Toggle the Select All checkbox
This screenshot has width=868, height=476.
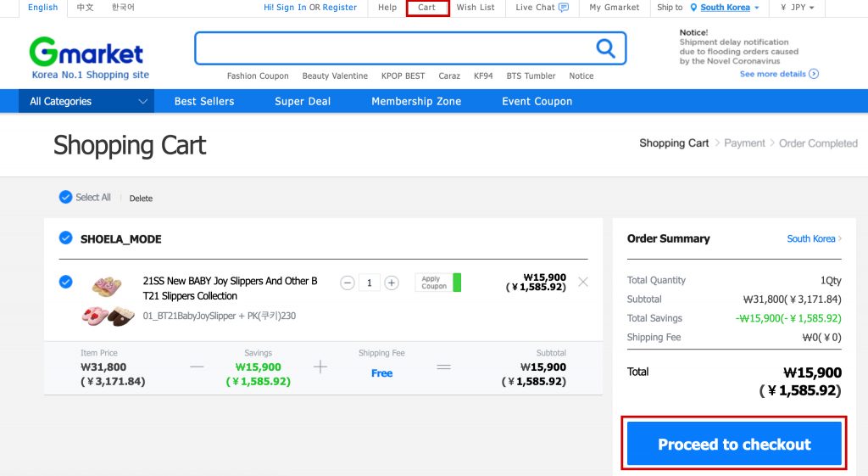(x=65, y=197)
